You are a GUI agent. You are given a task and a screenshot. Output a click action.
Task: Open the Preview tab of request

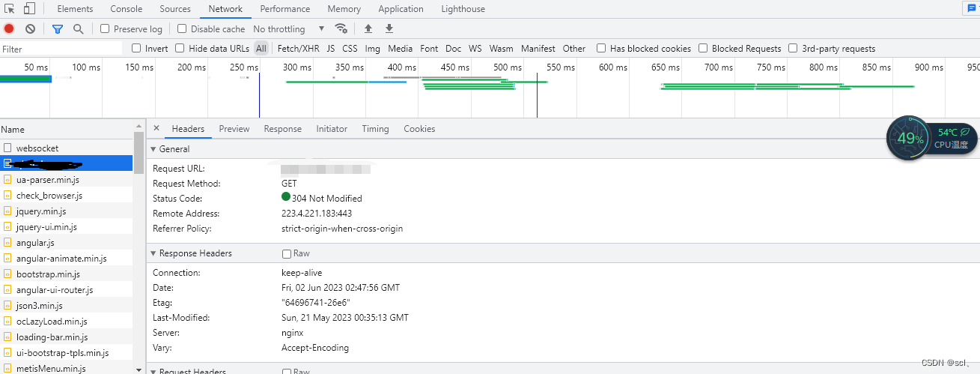(234, 129)
